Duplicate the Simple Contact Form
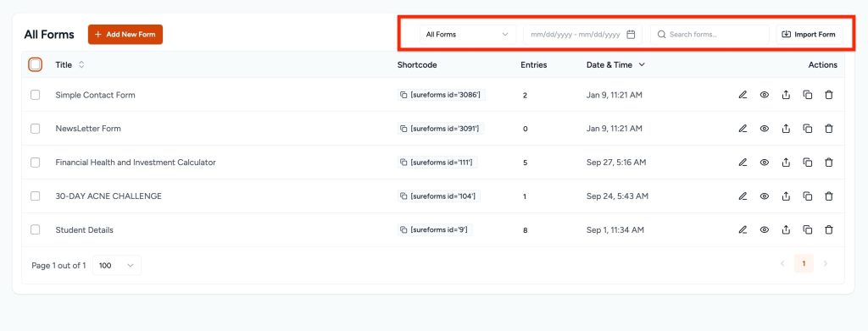Viewport: 868px width, 331px height. click(808, 95)
